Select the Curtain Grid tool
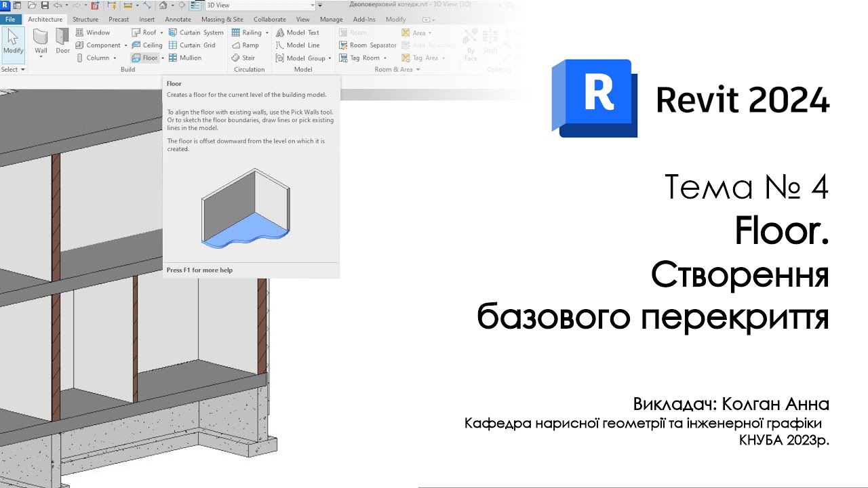Screen dimensions: 868x488 point(192,45)
